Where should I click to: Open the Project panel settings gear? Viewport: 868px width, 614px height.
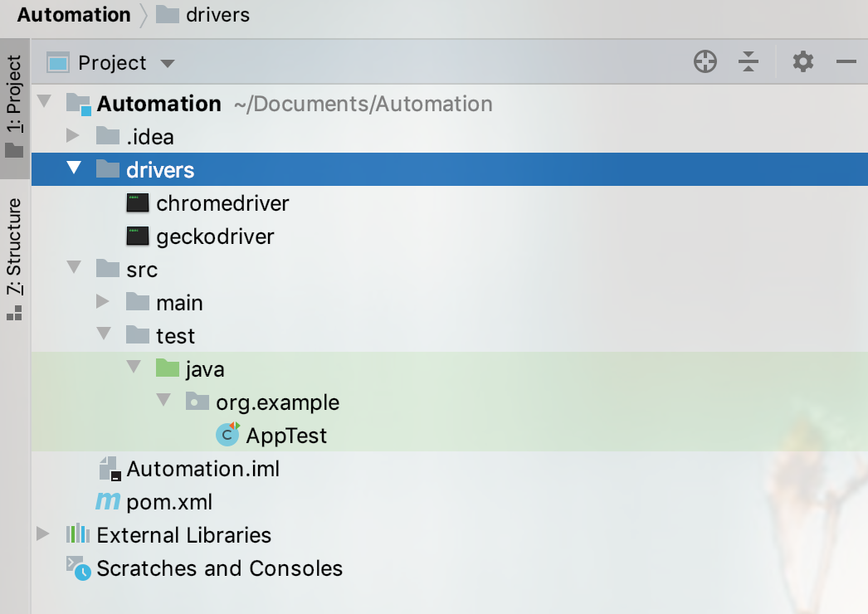pyautogui.click(x=802, y=62)
